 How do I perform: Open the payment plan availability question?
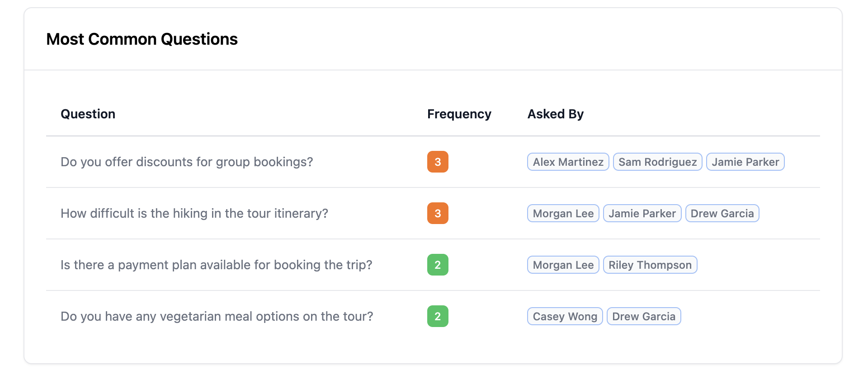click(x=216, y=265)
